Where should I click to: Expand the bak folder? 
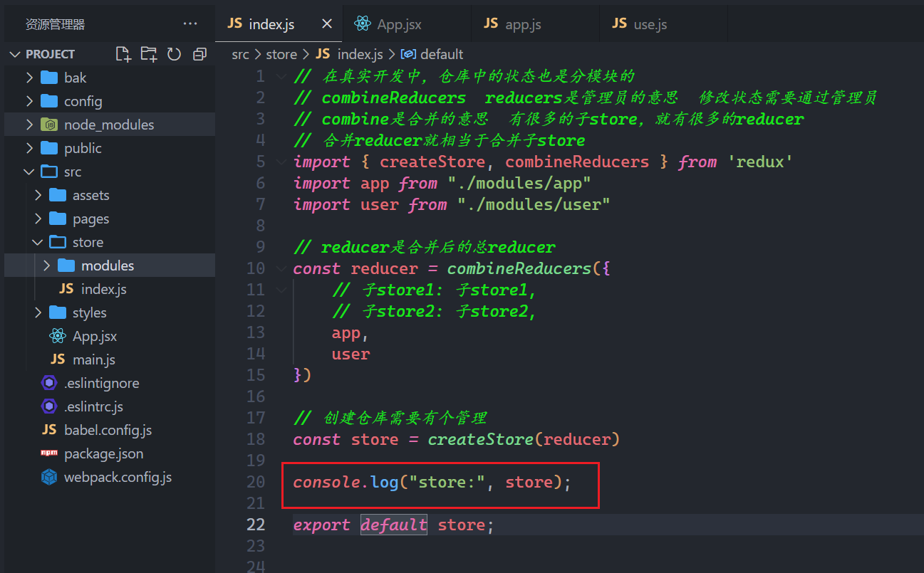pos(29,78)
